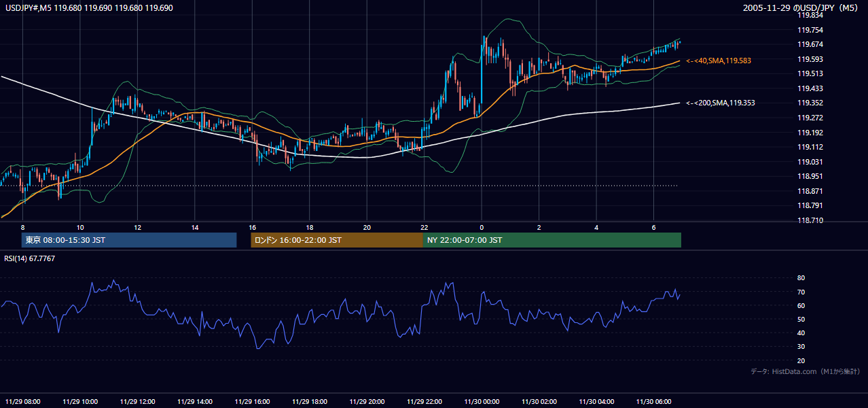Click bottom time label 11/29 08:00

pyautogui.click(x=22, y=401)
